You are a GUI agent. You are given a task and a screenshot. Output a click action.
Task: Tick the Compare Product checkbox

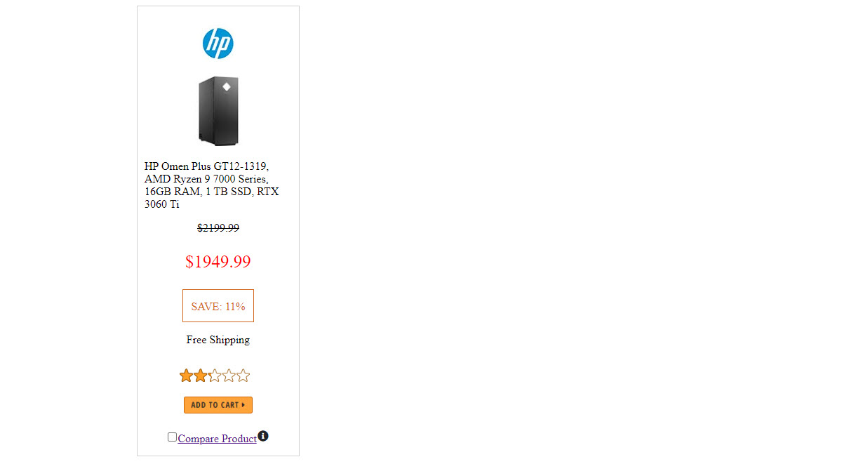[x=172, y=437]
